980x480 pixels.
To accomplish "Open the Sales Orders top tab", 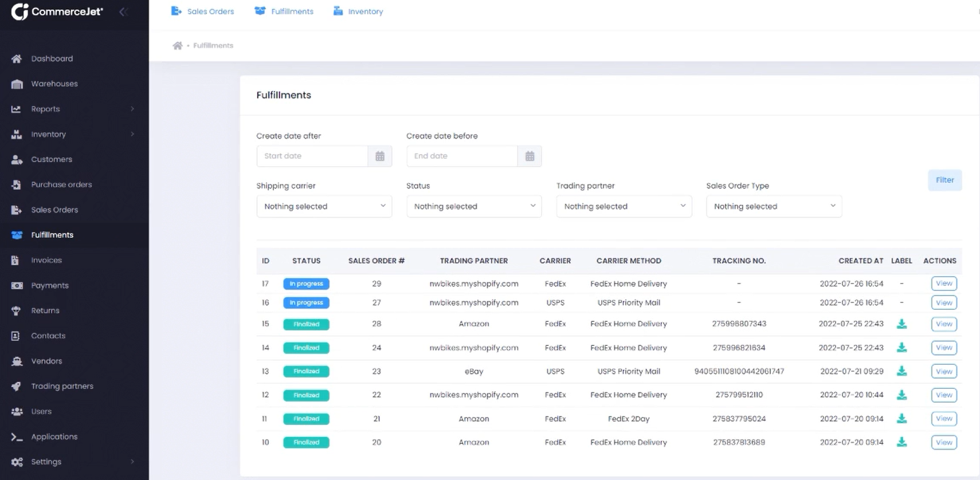I will coord(202,11).
